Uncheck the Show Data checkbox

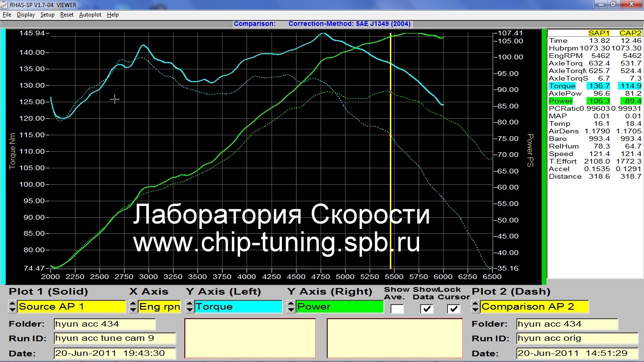point(427,309)
